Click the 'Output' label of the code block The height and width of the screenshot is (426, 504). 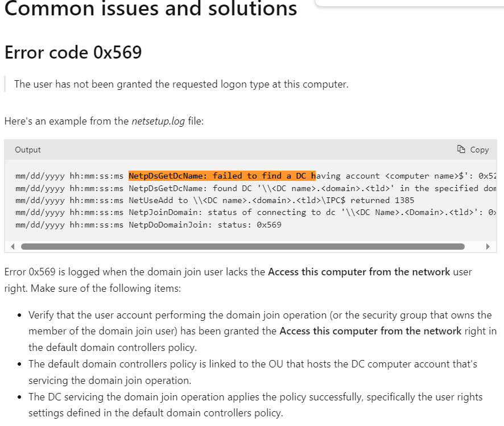point(28,150)
